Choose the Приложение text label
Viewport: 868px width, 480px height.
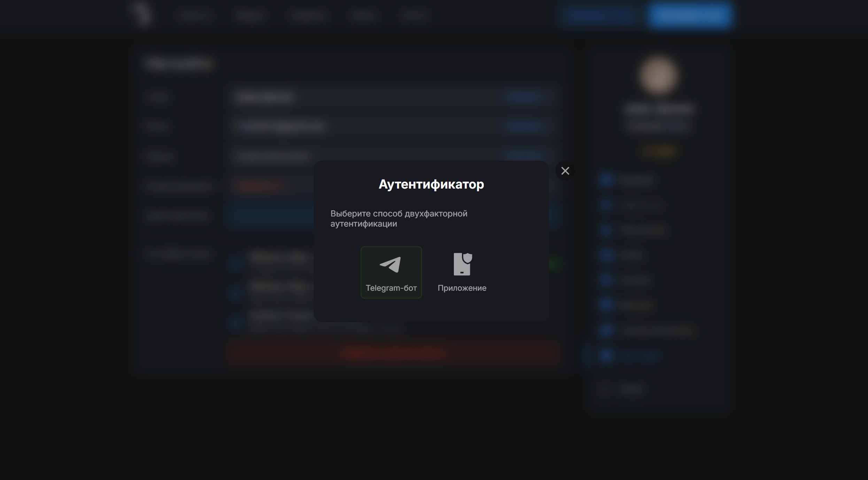tap(462, 288)
